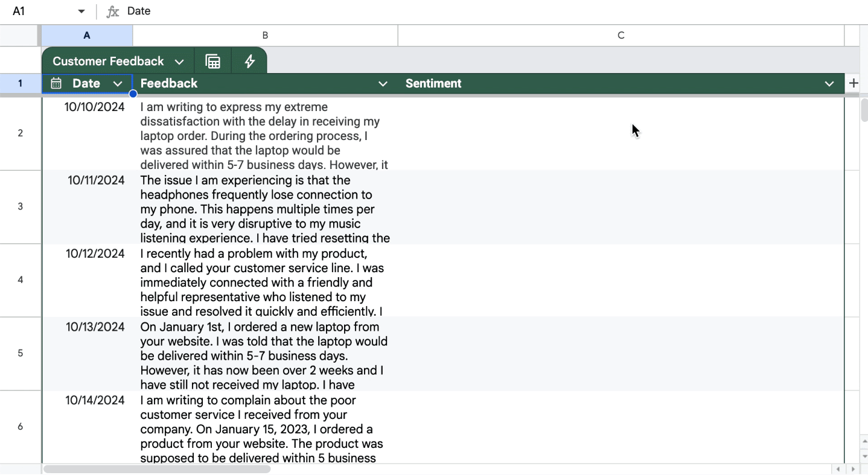Open the Sentiment column header dropdown
The image size is (868, 475).
click(x=829, y=83)
